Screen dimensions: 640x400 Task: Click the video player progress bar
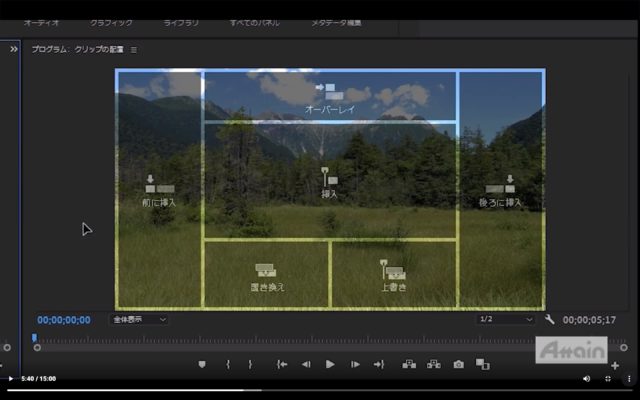320,390
